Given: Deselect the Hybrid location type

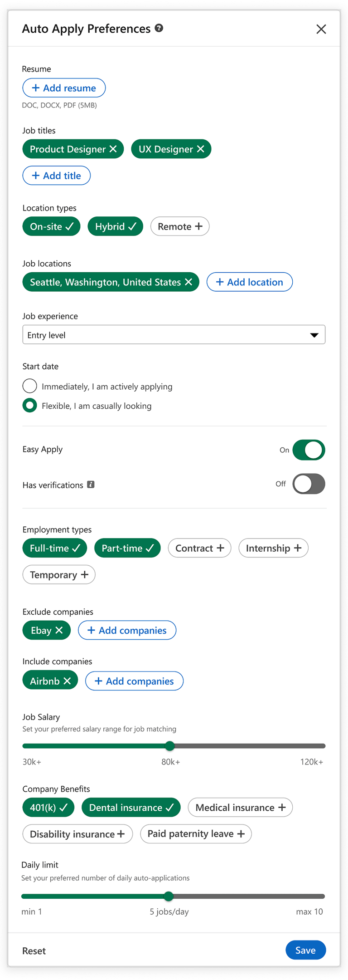Looking at the screenshot, I should click(116, 226).
